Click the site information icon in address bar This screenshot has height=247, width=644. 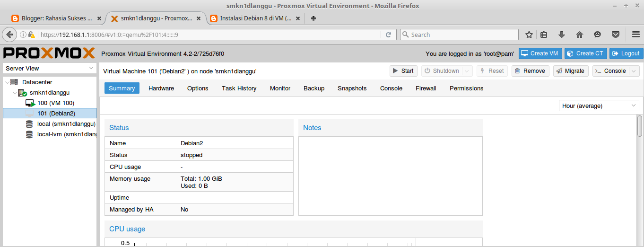(23, 35)
